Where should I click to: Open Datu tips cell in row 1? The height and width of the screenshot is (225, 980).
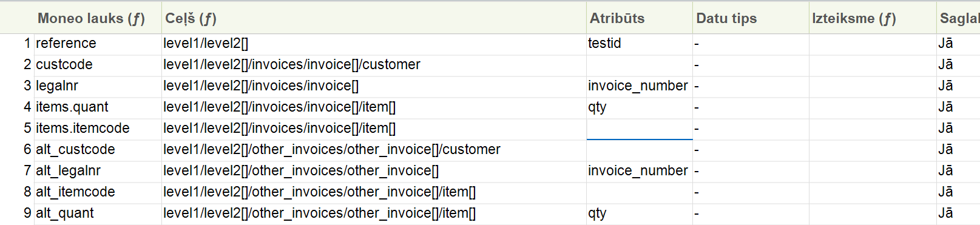751,44
